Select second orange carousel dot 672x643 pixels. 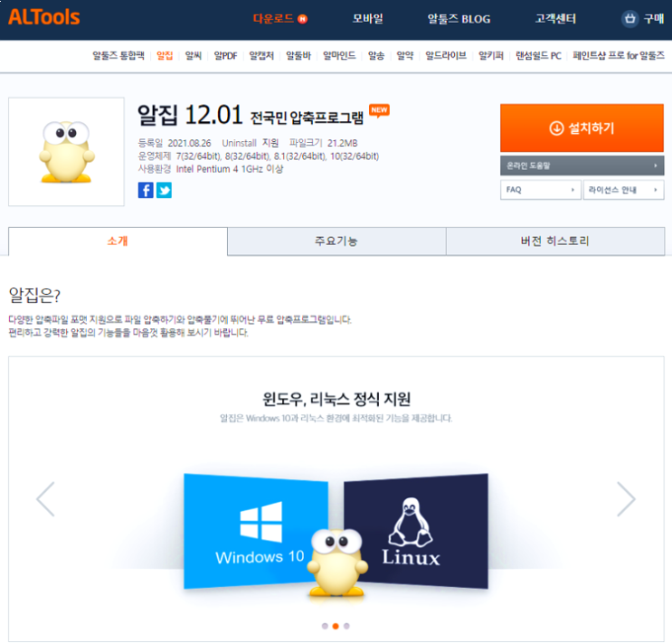coord(336,627)
